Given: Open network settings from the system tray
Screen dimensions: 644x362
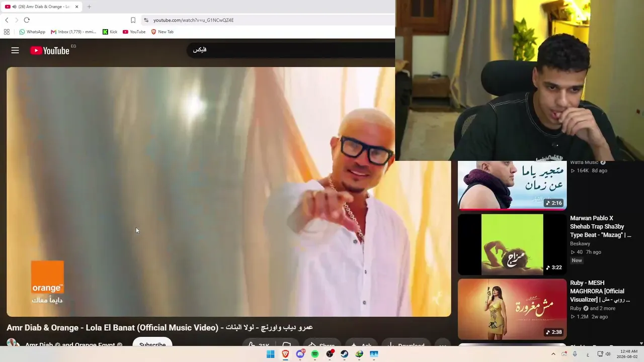Looking at the screenshot, I should (600, 354).
